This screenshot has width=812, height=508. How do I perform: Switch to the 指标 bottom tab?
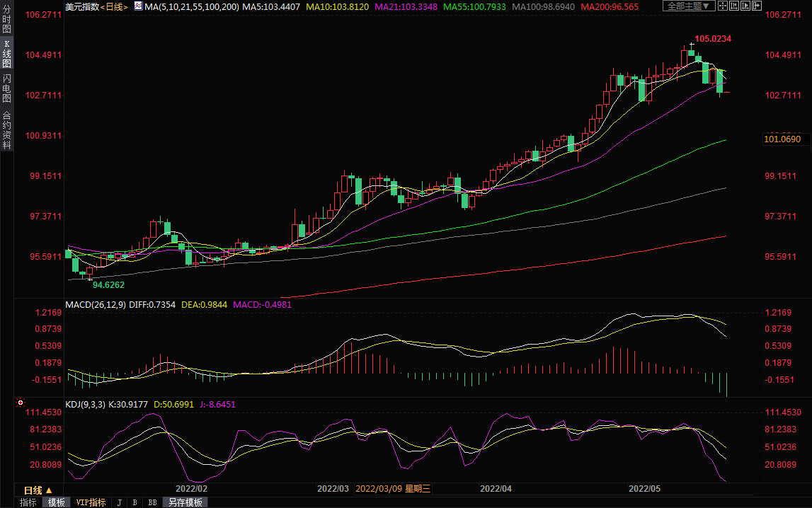(28, 502)
